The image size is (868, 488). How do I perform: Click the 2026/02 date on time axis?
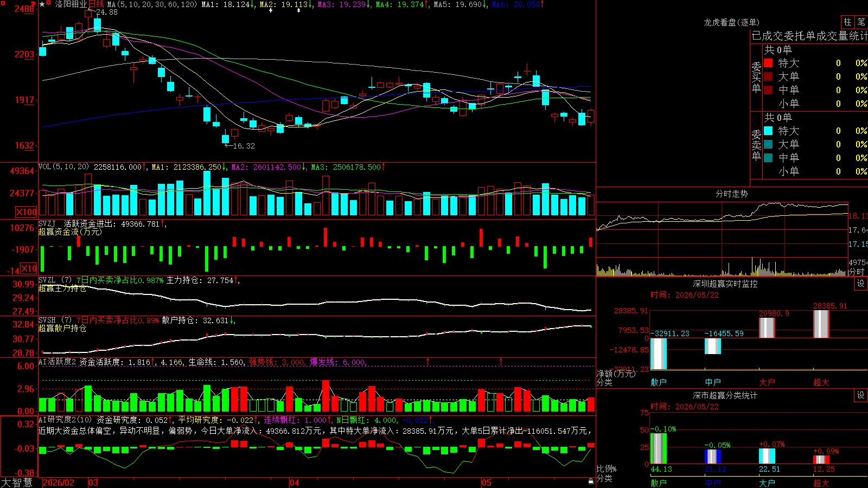[x=59, y=483]
